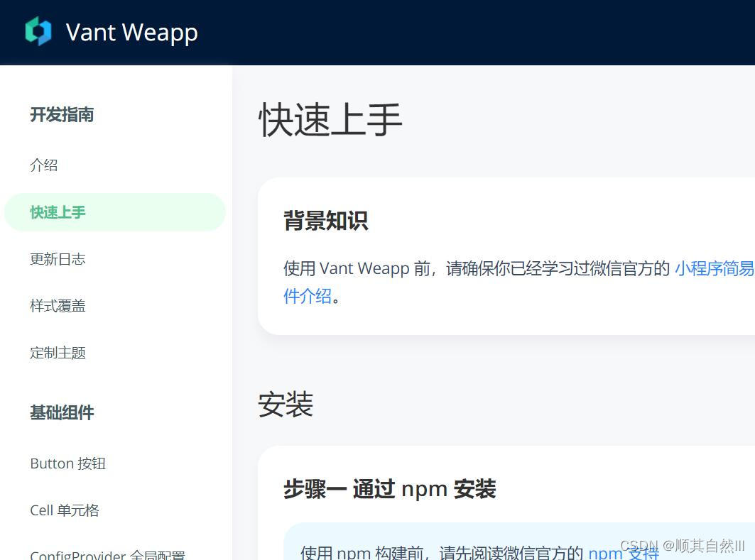
Task: Select the 开发指南 section header
Action: [x=62, y=115]
